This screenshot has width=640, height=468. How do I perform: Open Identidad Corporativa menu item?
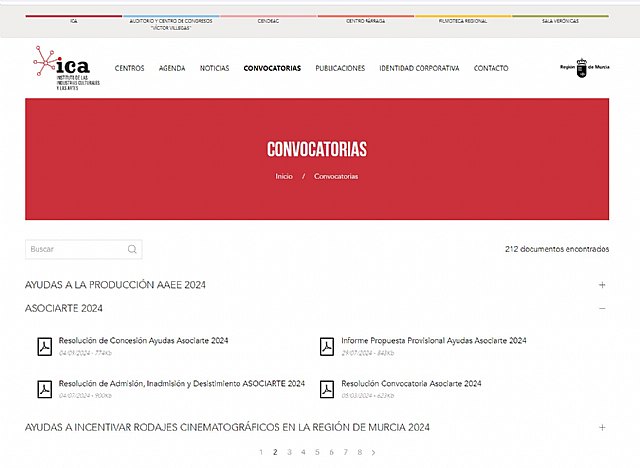[419, 68]
